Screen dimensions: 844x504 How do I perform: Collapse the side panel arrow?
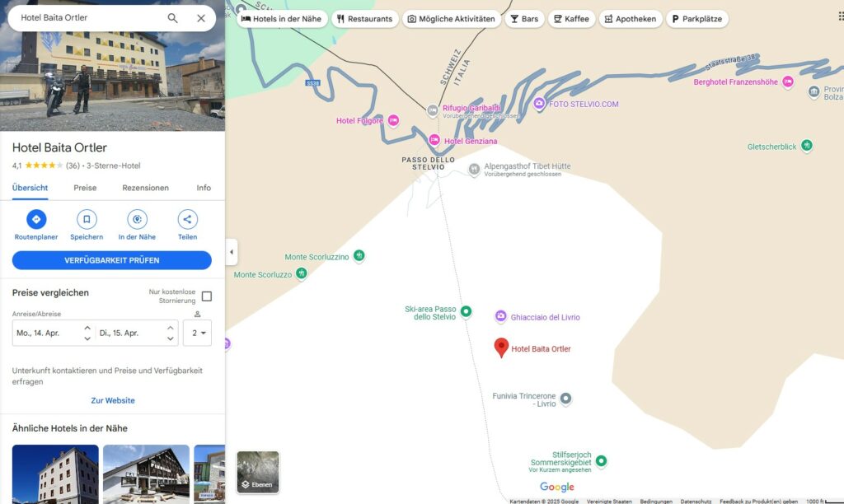pyautogui.click(x=232, y=252)
